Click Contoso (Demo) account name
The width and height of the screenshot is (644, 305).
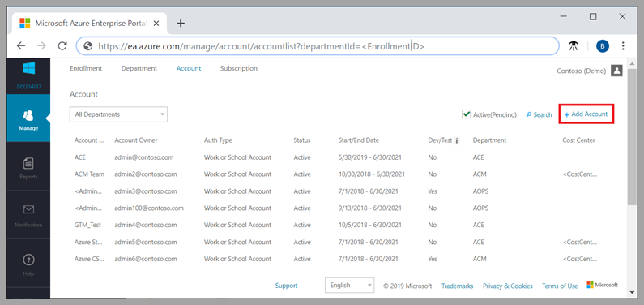pos(581,71)
